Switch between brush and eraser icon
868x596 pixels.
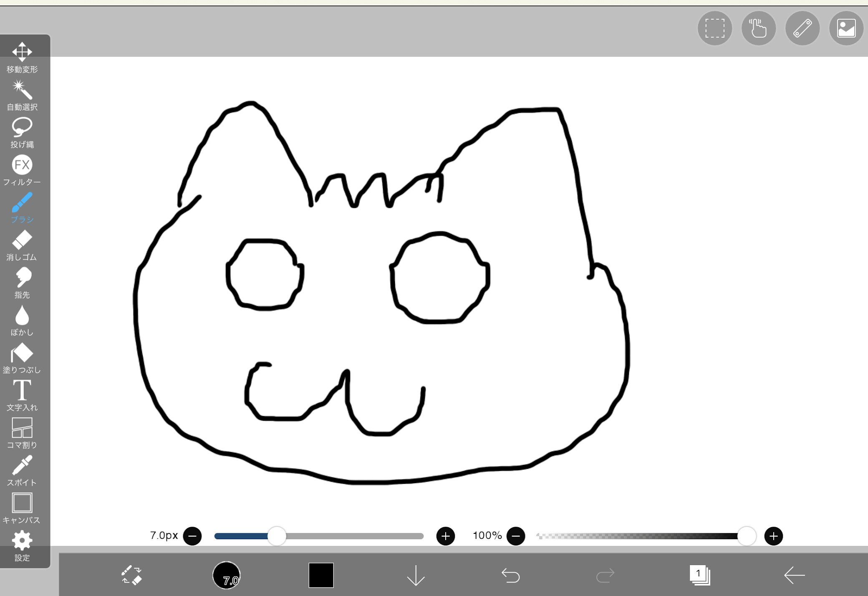[132, 575]
